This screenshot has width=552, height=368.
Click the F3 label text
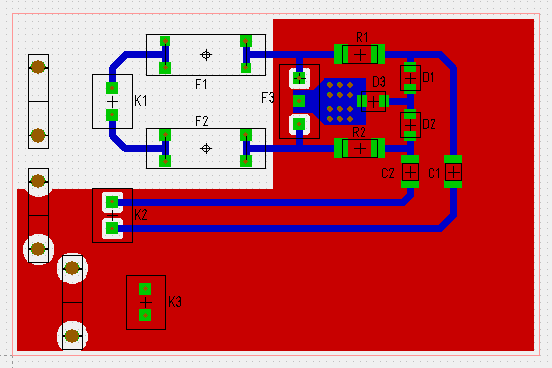tap(267, 97)
